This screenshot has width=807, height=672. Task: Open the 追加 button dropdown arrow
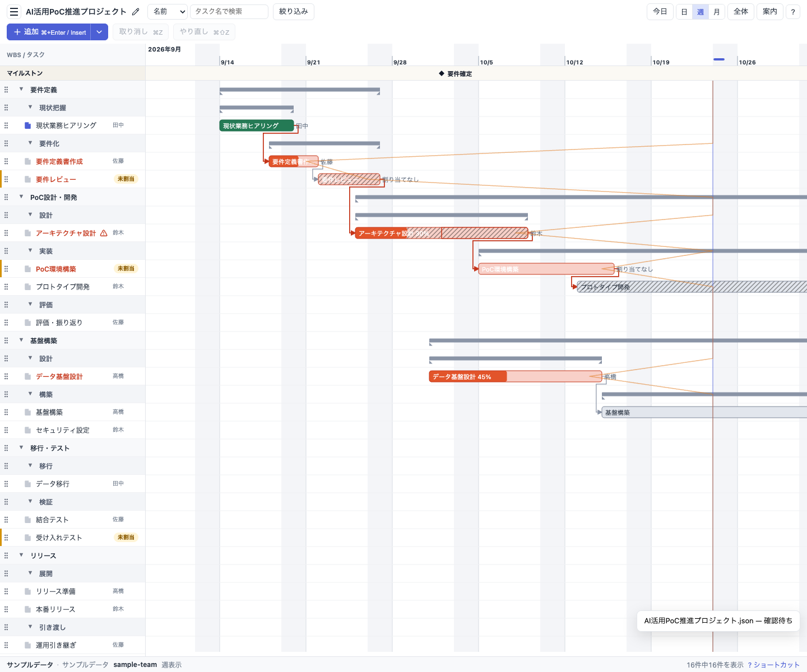pyautogui.click(x=99, y=32)
